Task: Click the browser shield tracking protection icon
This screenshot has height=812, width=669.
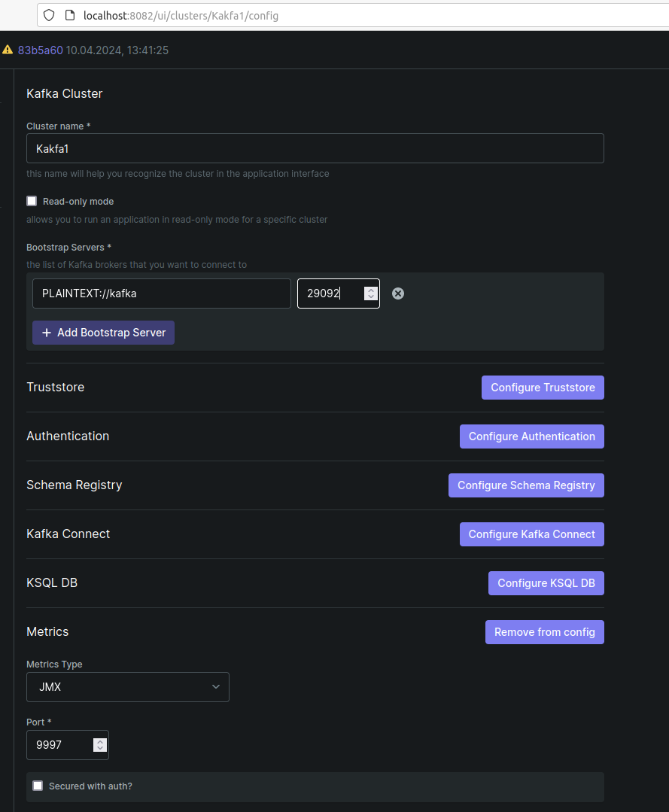Action: [50, 15]
